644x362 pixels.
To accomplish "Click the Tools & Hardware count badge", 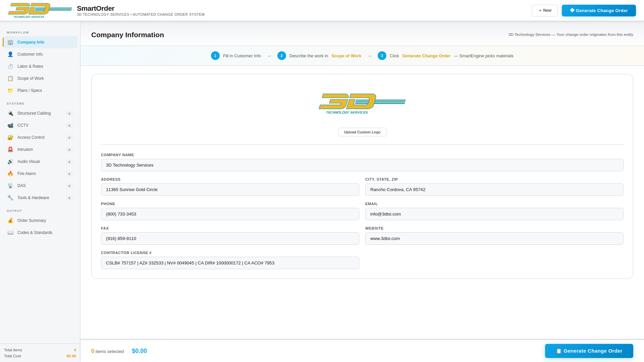I will tap(69, 198).
